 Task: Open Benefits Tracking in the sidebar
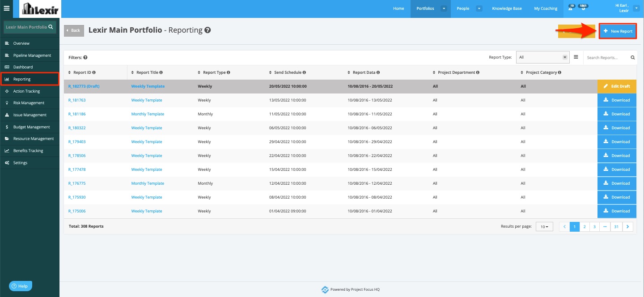tap(30, 151)
